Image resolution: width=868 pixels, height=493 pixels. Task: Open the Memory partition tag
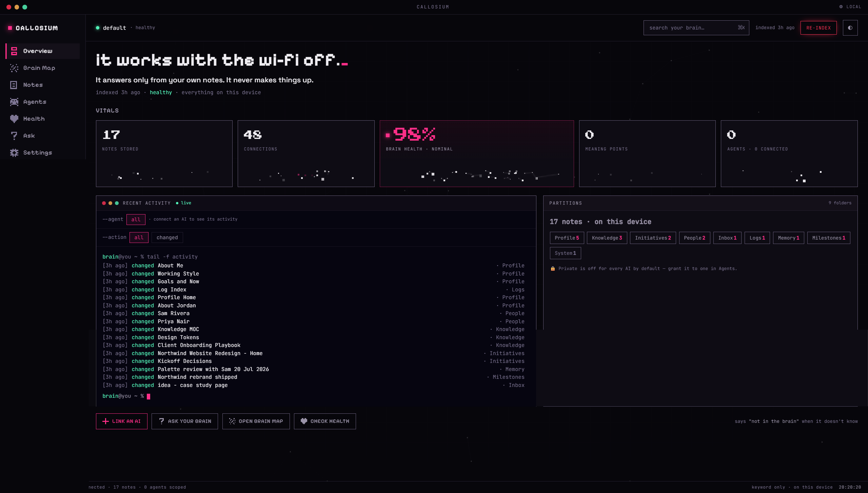click(789, 238)
